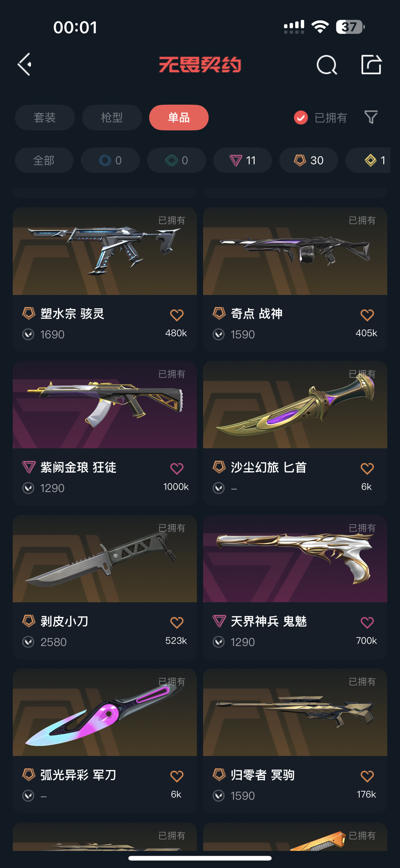400x868 pixels.
Task: Tap the back arrow icon
Action: tap(24, 65)
